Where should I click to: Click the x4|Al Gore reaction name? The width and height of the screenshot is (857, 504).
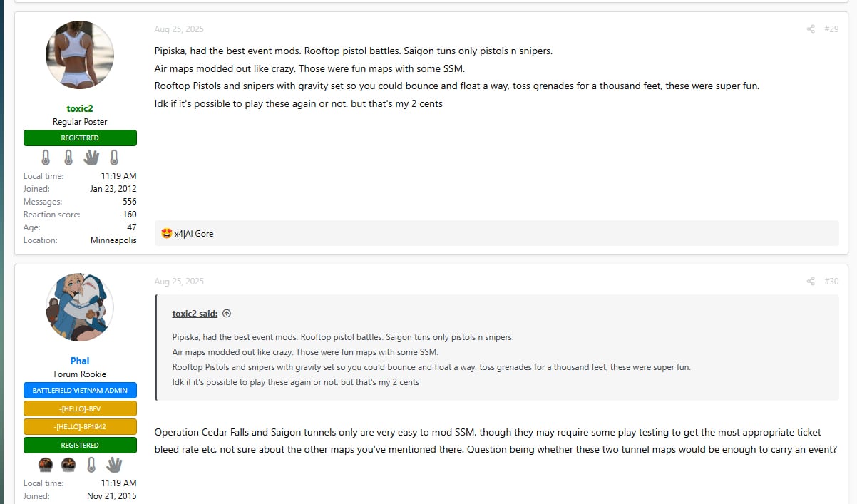[x=194, y=234]
